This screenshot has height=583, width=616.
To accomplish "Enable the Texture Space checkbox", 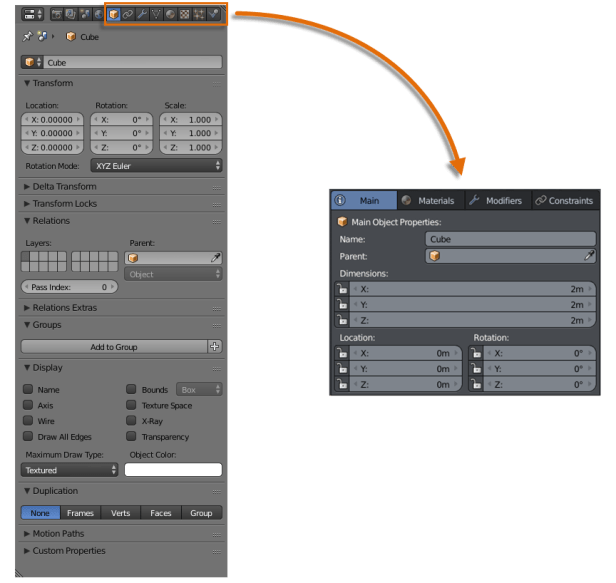I will (x=131, y=405).
